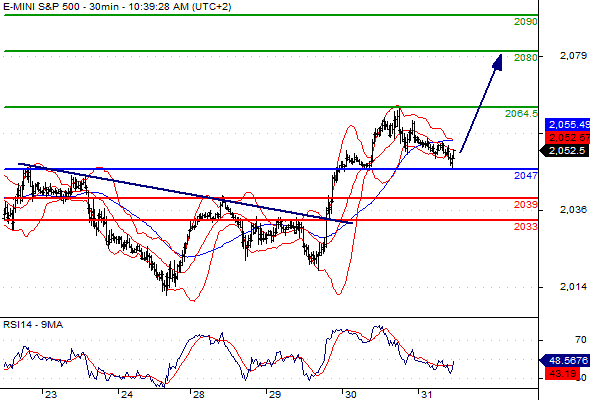The height and width of the screenshot is (400, 590).
Task: Click the RSI14 - 9MA indicator label
Action: coord(33,325)
